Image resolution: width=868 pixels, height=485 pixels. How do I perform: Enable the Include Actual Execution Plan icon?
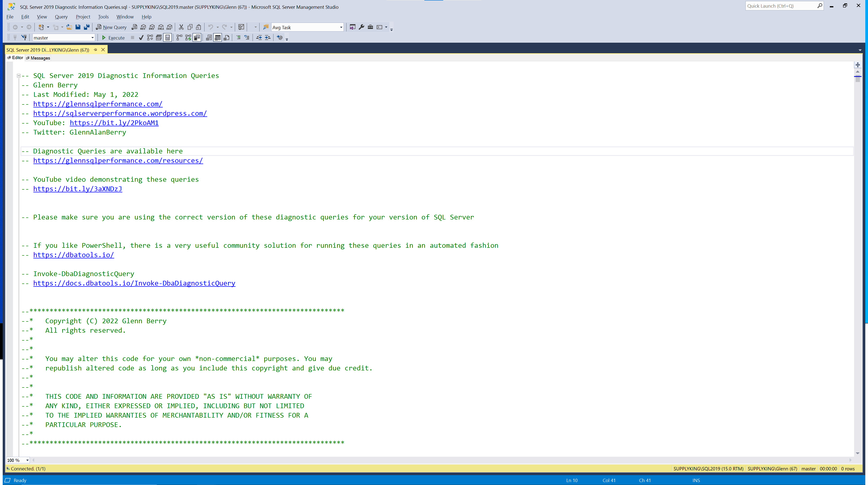tap(179, 38)
